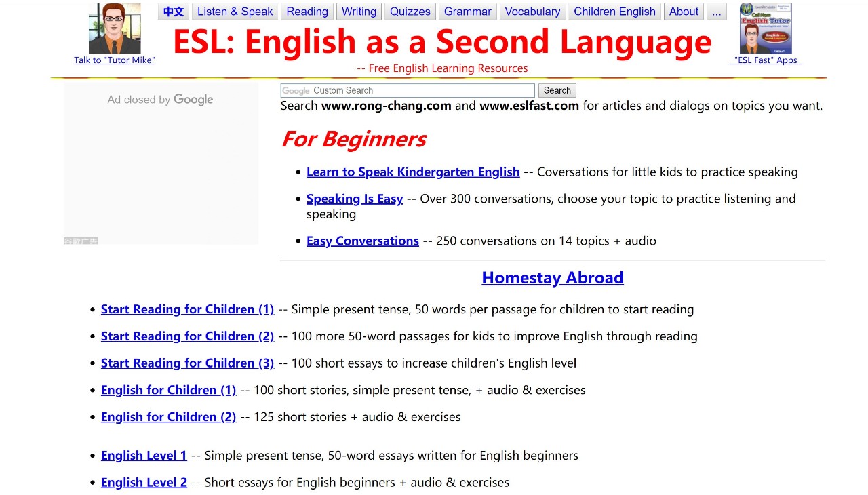The width and height of the screenshot is (868, 495).
Task: Visit the Homestay Abroad heading link
Action: 552,278
